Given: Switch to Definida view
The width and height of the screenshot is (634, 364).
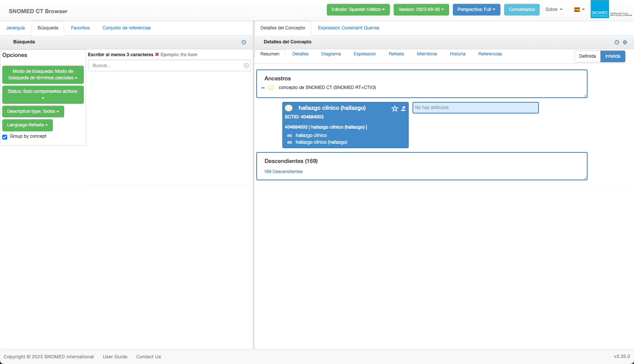Looking at the screenshot, I should click(x=587, y=56).
